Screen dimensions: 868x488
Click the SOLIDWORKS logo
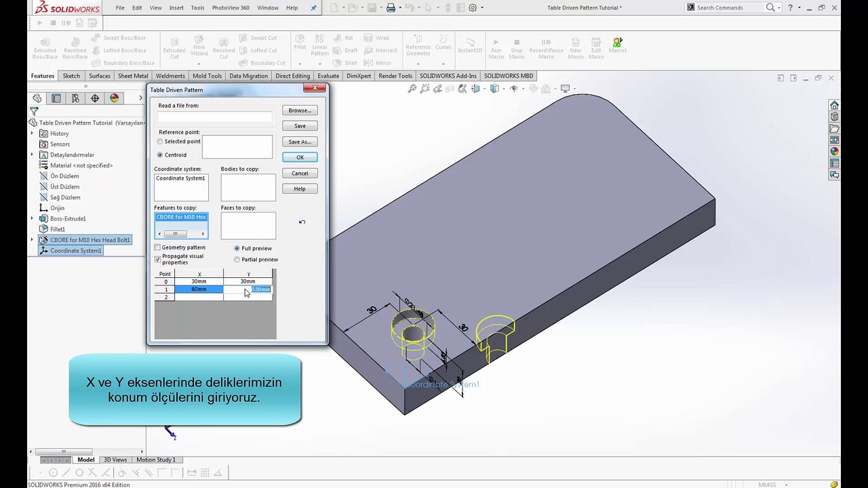[68, 7]
